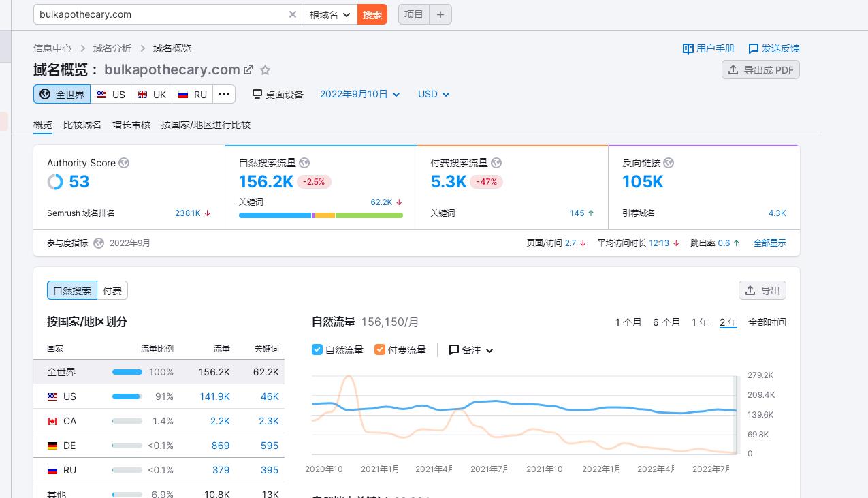Click 导出成 PDF button
Viewport: 868px width, 498px height.
pyautogui.click(x=760, y=69)
